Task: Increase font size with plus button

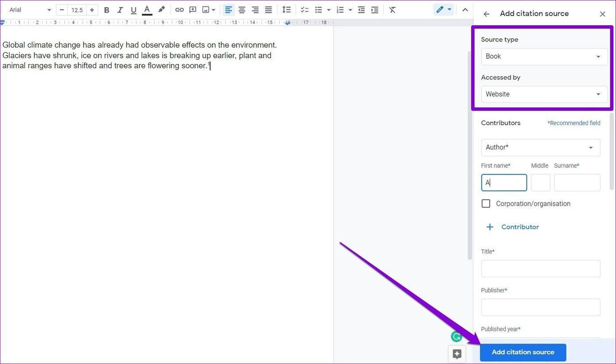Action: point(92,10)
